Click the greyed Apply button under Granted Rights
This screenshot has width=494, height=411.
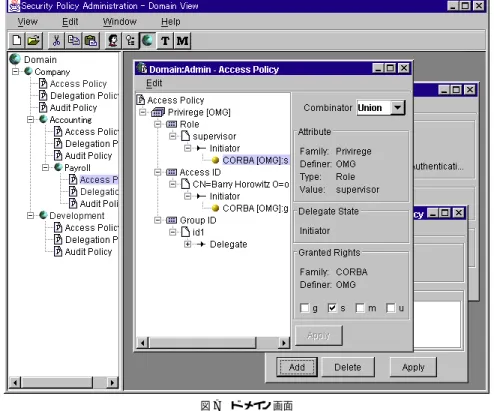tap(319, 335)
